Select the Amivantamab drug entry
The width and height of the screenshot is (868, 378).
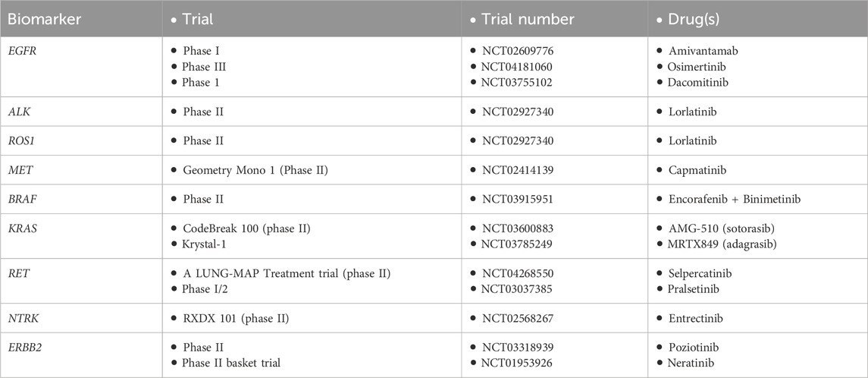tap(703, 50)
